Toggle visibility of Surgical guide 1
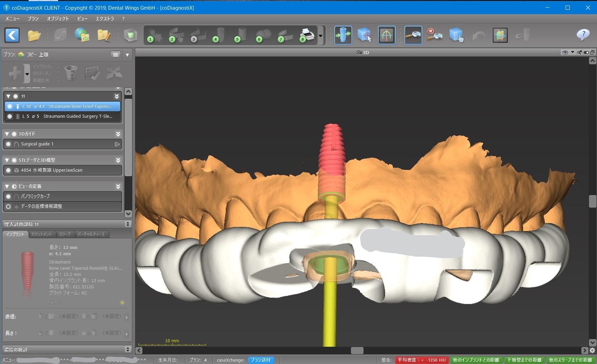 coord(9,144)
